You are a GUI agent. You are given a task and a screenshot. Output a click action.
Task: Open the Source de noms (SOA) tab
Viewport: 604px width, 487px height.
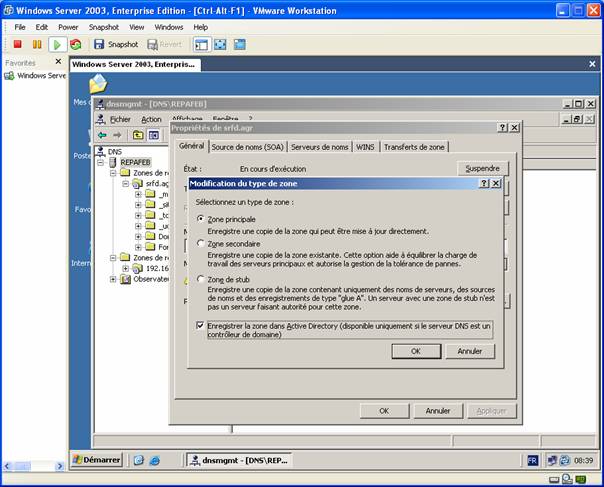tap(248, 147)
